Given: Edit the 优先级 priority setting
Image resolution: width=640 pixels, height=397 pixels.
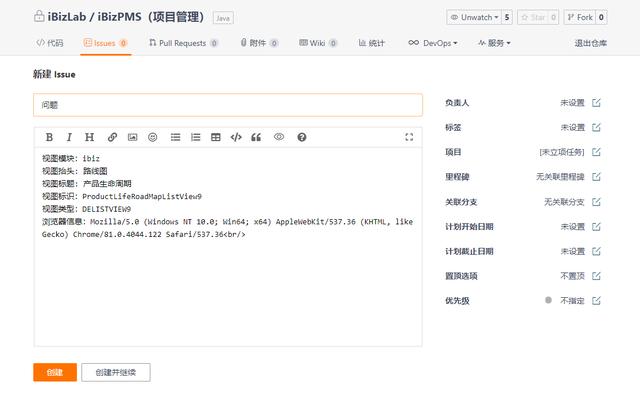Looking at the screenshot, I should (596, 301).
